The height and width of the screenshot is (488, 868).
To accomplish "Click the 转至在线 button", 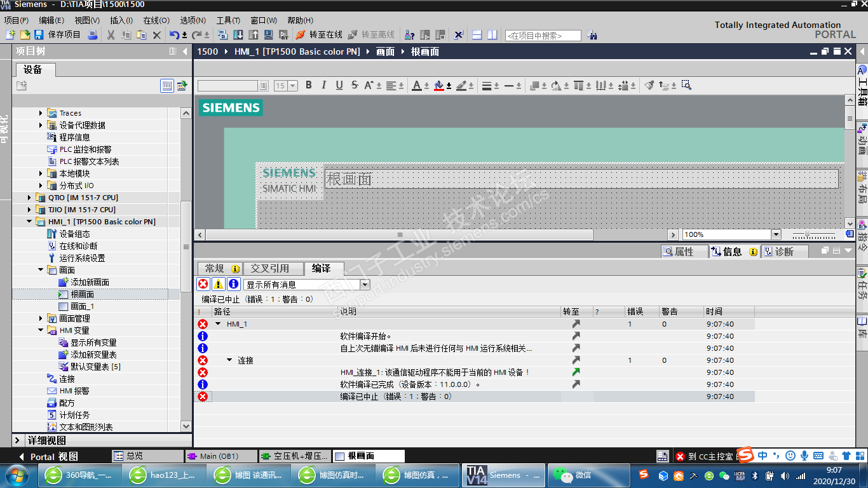I will pos(320,35).
